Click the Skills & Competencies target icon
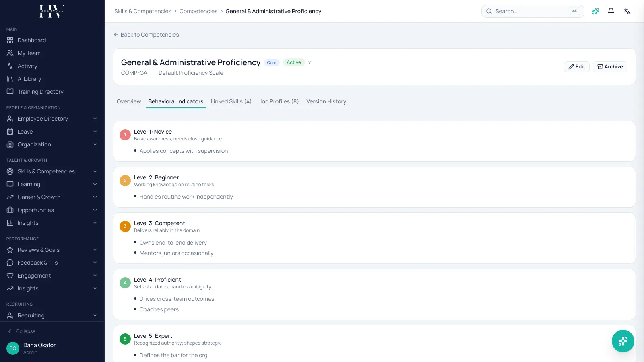This screenshot has height=362, width=644. pyautogui.click(x=10, y=171)
